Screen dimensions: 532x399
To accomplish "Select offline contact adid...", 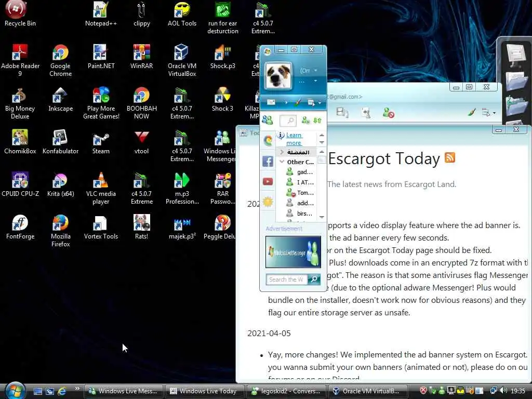I will coord(300,203).
